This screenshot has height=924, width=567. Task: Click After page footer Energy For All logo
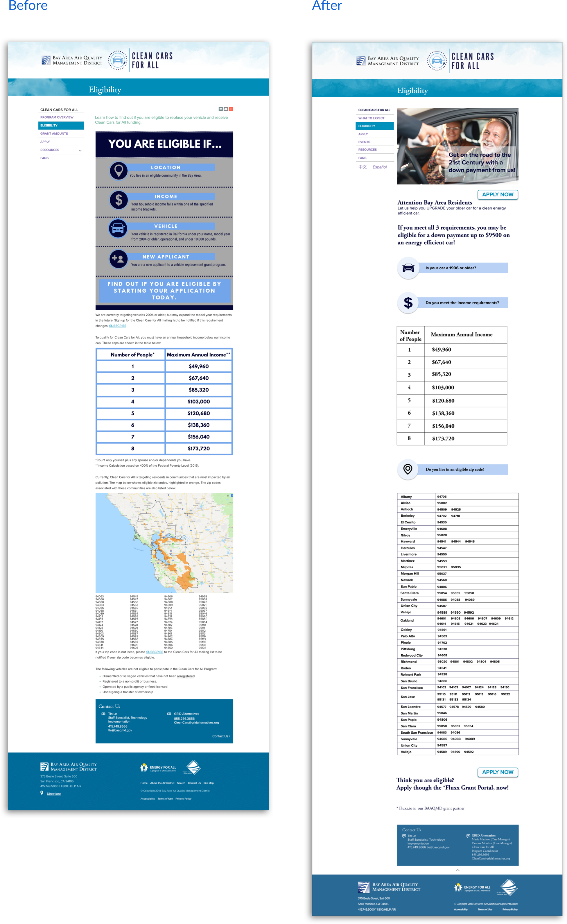pyautogui.click(x=472, y=888)
